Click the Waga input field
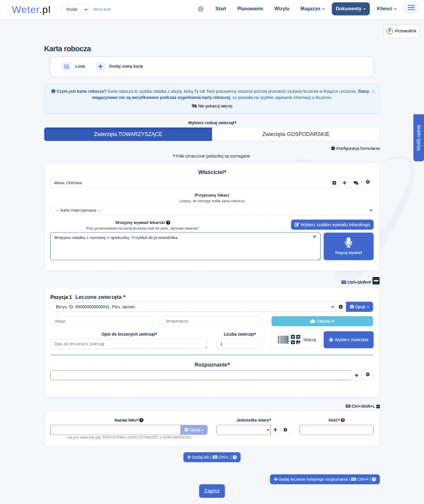 102,321
